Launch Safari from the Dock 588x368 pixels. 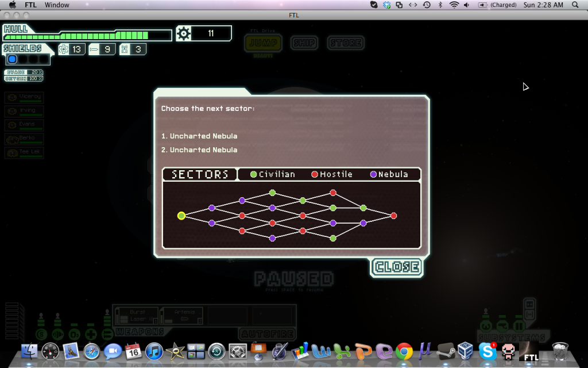pos(91,352)
